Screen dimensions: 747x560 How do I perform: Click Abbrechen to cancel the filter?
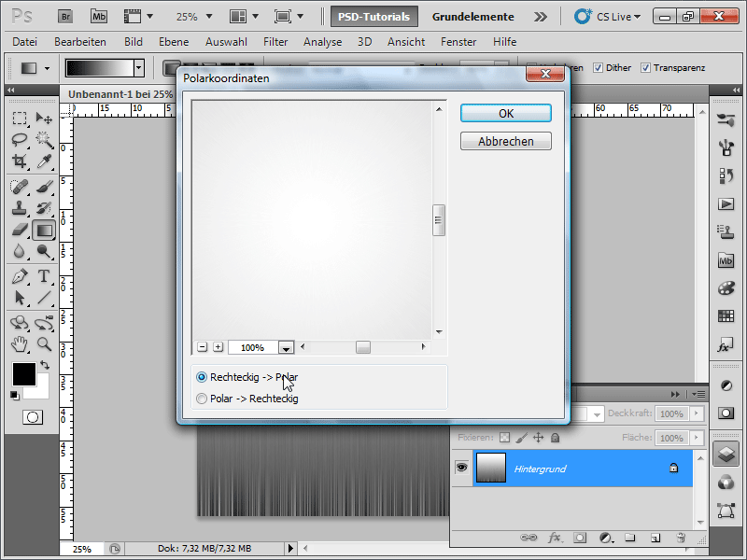506,142
